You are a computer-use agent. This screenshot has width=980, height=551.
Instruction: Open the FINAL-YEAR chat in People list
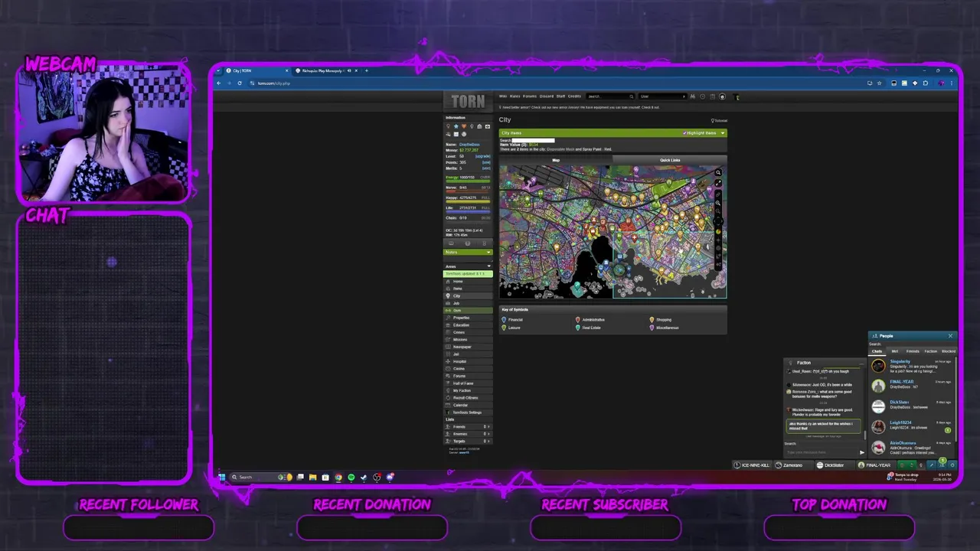912,385
